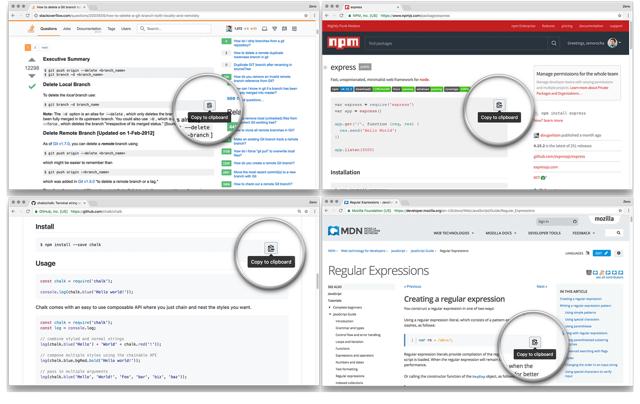The height and width of the screenshot is (404, 640).
Task: Open the Stack Overflow achievements trophy icon
Action: [x=274, y=29]
